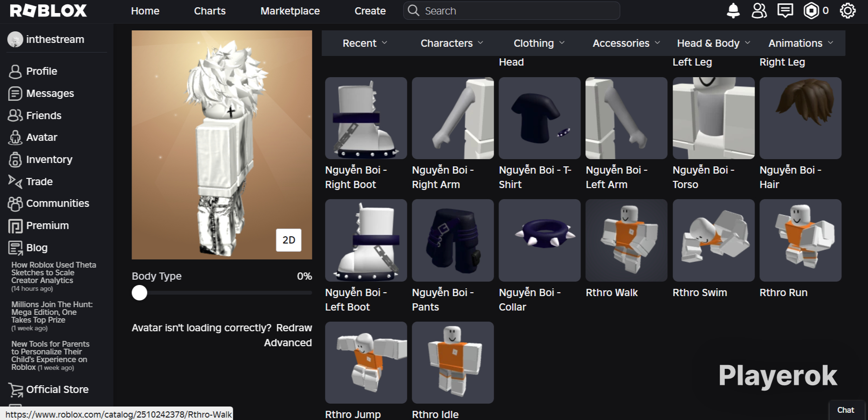868x420 pixels.
Task: Click the inthestream username
Action: [55, 40]
